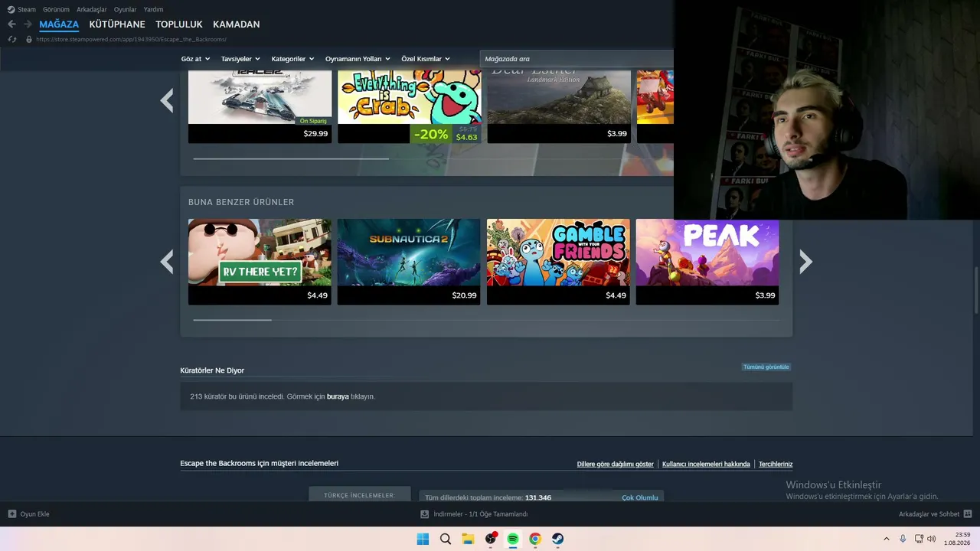
Task: Open the friends chat icon at bottom right
Action: (x=968, y=514)
